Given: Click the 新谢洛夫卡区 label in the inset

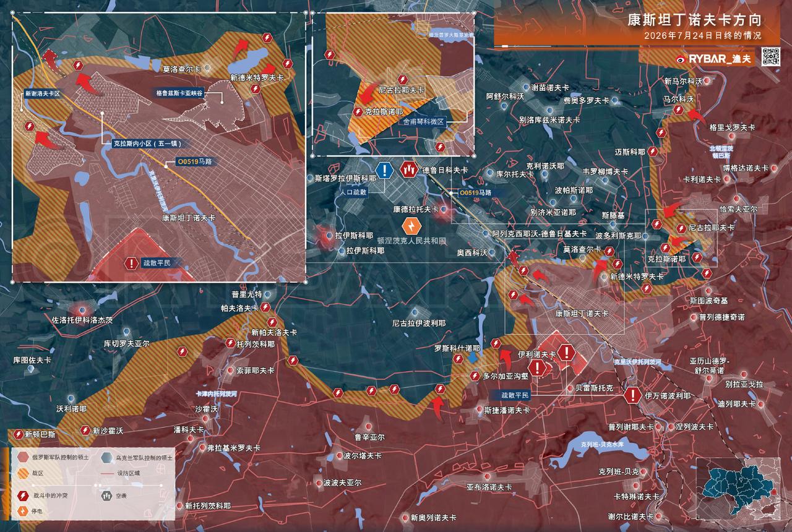Looking at the screenshot, I should tap(42, 93).
